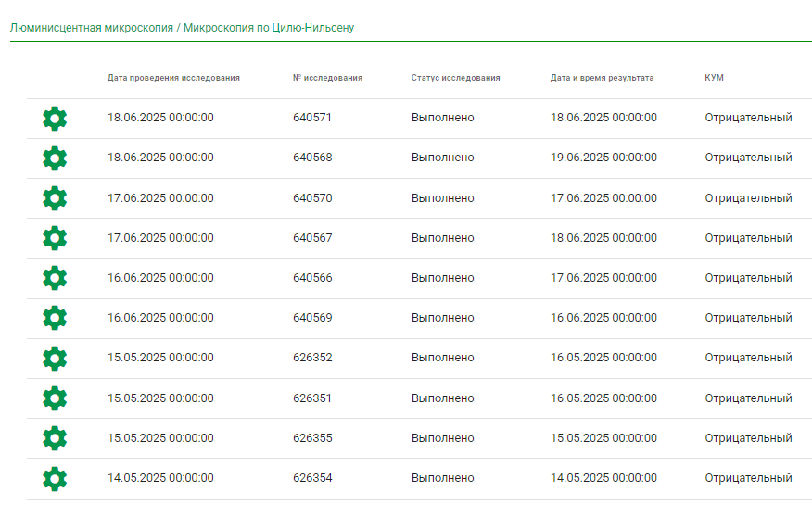Click 'Выполнено' status of study 640569
This screenshot has width=812, height=530.
[x=443, y=318]
